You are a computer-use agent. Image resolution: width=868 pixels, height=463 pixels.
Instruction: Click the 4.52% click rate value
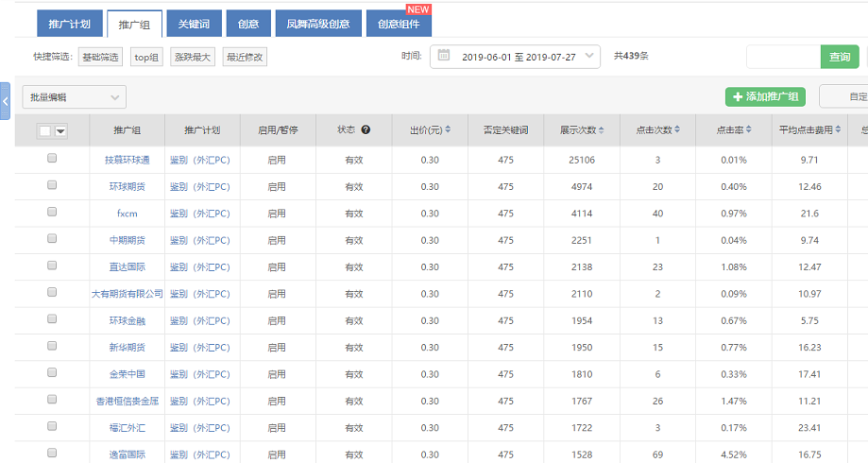(734, 454)
